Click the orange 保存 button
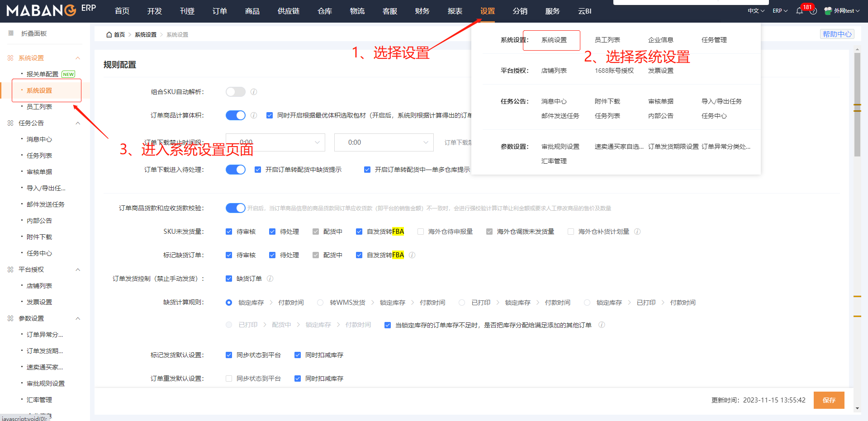 coord(829,400)
